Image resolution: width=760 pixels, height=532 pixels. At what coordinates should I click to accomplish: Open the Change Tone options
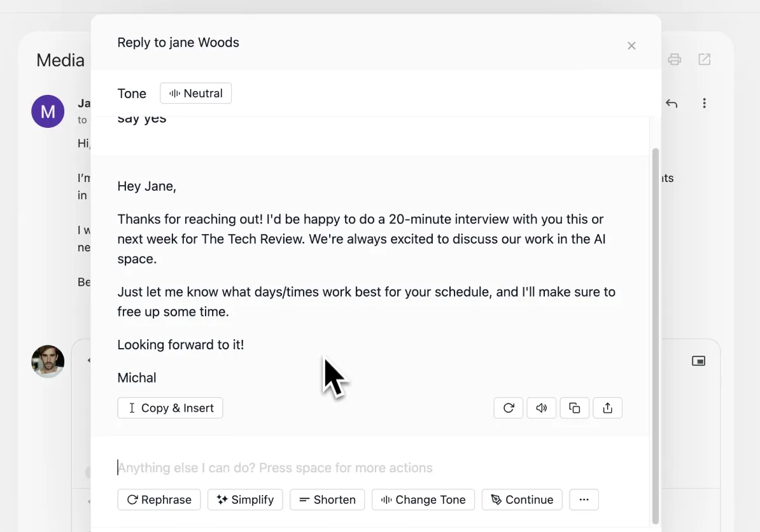tap(423, 500)
